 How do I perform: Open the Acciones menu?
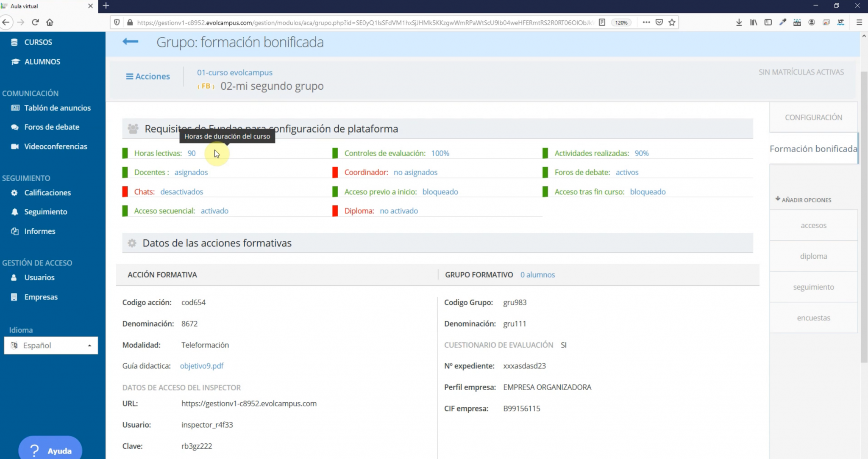click(147, 76)
